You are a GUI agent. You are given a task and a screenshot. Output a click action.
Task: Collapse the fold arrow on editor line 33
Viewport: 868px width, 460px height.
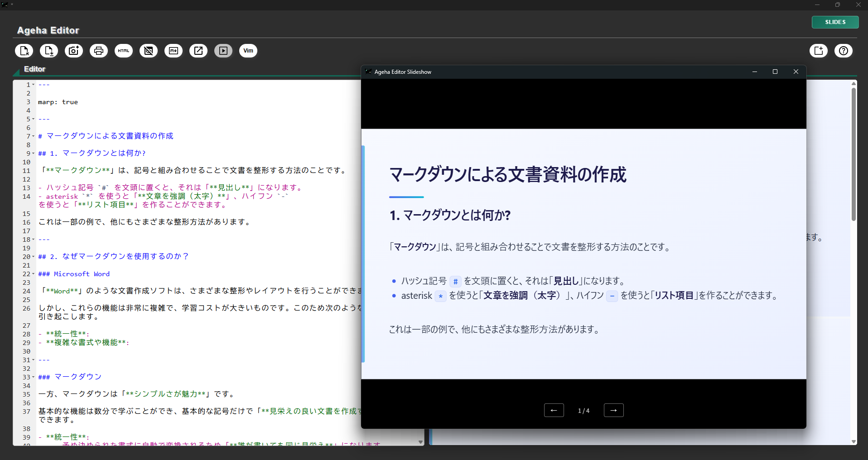point(34,377)
